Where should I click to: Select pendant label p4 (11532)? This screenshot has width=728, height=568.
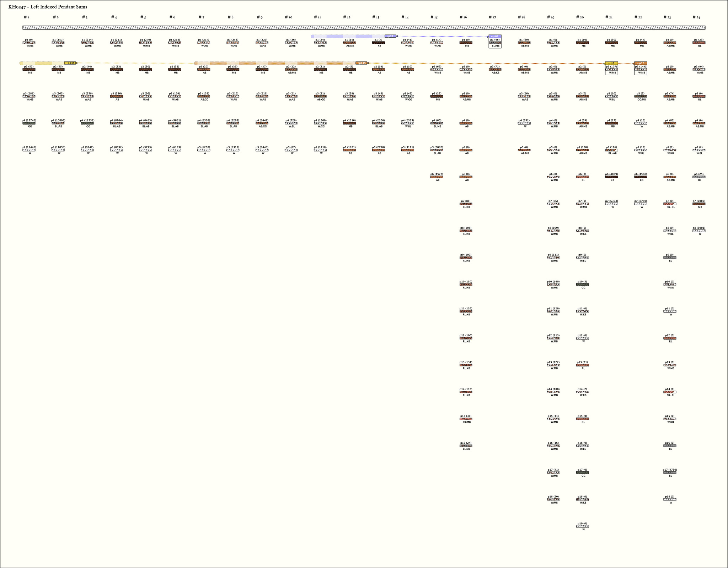pyautogui.click(x=87, y=120)
